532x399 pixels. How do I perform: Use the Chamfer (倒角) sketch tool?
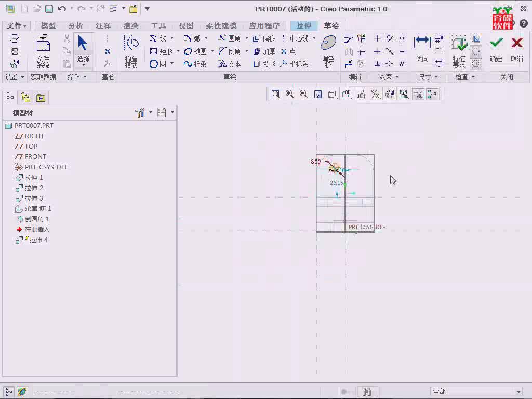229,51
